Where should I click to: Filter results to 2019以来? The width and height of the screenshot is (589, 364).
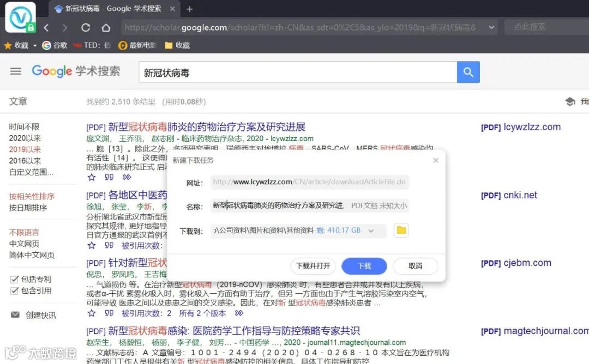(25, 149)
